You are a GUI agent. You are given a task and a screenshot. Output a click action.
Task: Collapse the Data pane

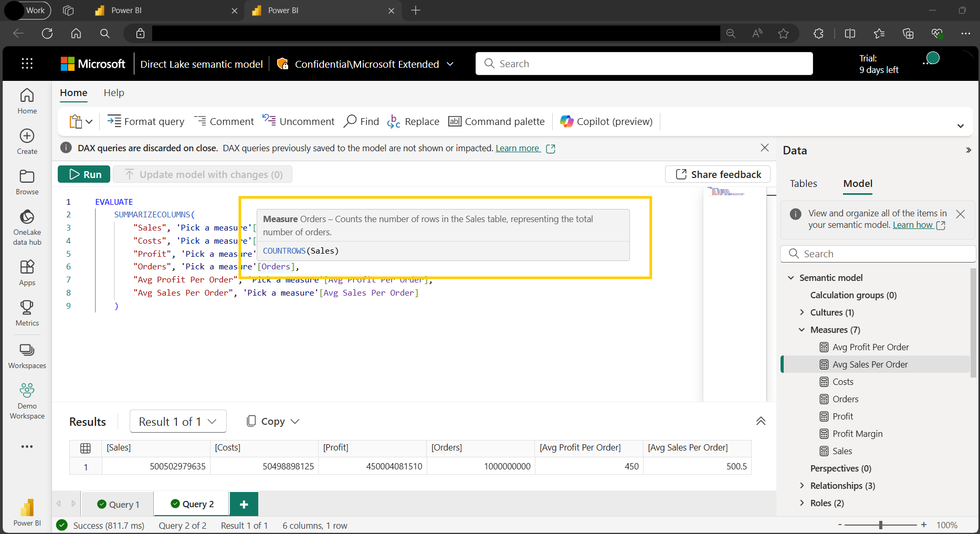coord(968,151)
